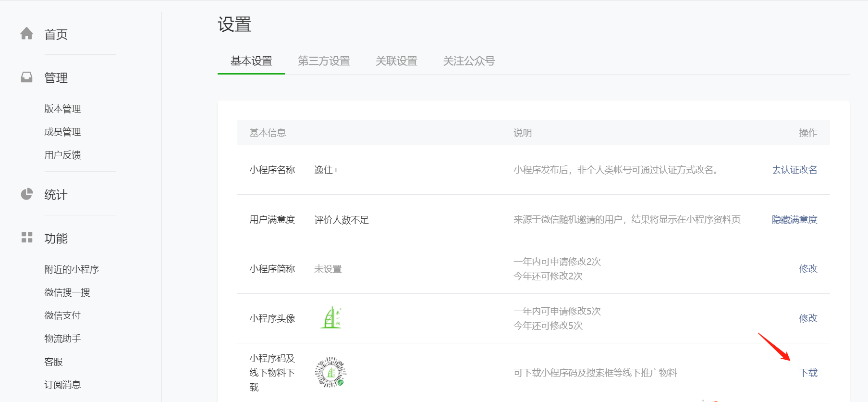This screenshot has width=868, height=402.
Task: Click the 小程序码及线下物料下载 row label
Action: pyautogui.click(x=272, y=373)
